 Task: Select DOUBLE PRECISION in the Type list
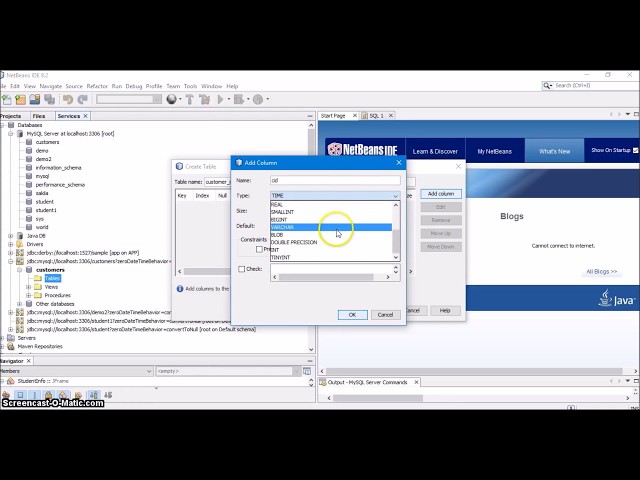point(331,242)
